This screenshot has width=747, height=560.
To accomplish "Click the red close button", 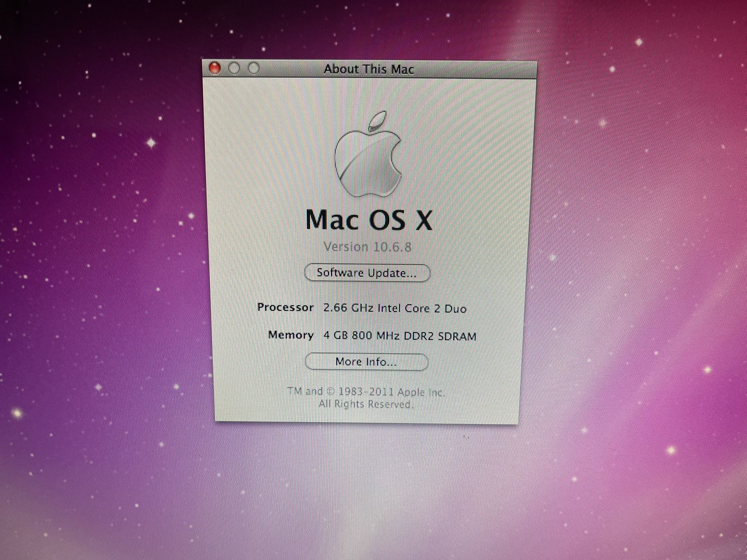I will [x=215, y=68].
